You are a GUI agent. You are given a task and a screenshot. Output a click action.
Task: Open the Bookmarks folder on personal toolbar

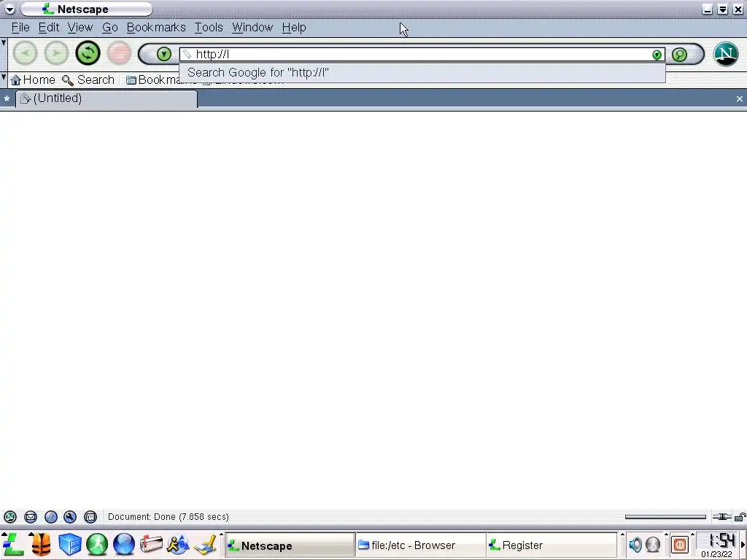tap(152, 80)
